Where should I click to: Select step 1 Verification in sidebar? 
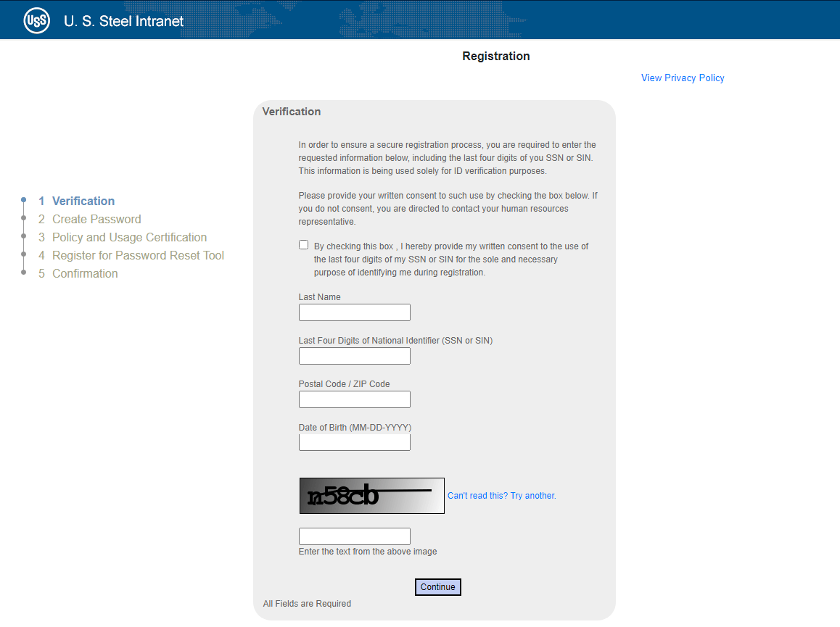[x=77, y=201]
